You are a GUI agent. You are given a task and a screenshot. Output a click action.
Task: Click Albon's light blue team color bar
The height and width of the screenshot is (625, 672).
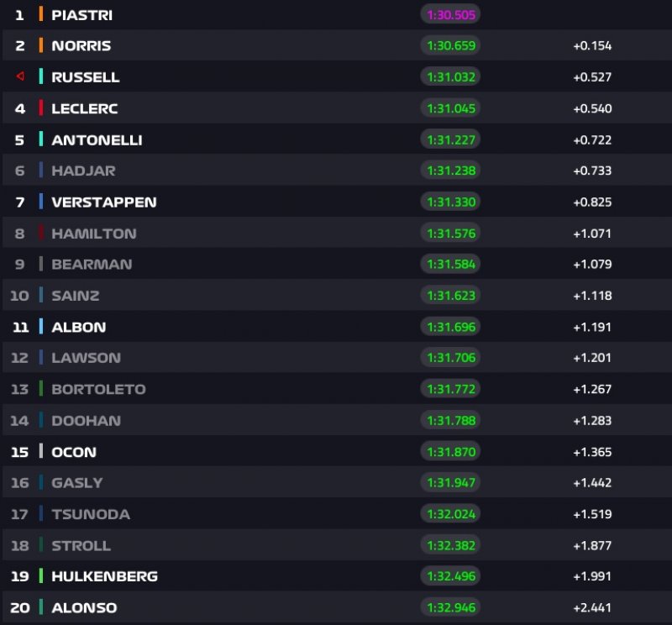(40, 326)
